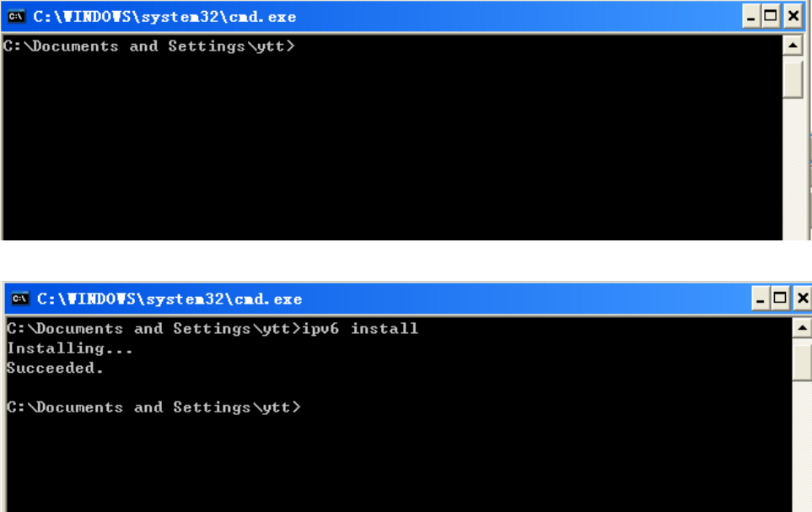
Task: Minimize the lower cmd.exe window
Action: coord(761,299)
